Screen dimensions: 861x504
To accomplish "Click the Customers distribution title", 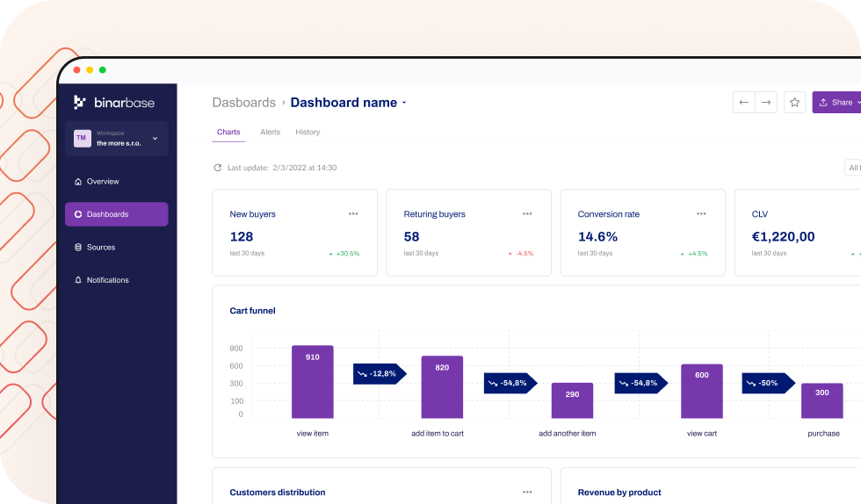I will [x=278, y=493].
